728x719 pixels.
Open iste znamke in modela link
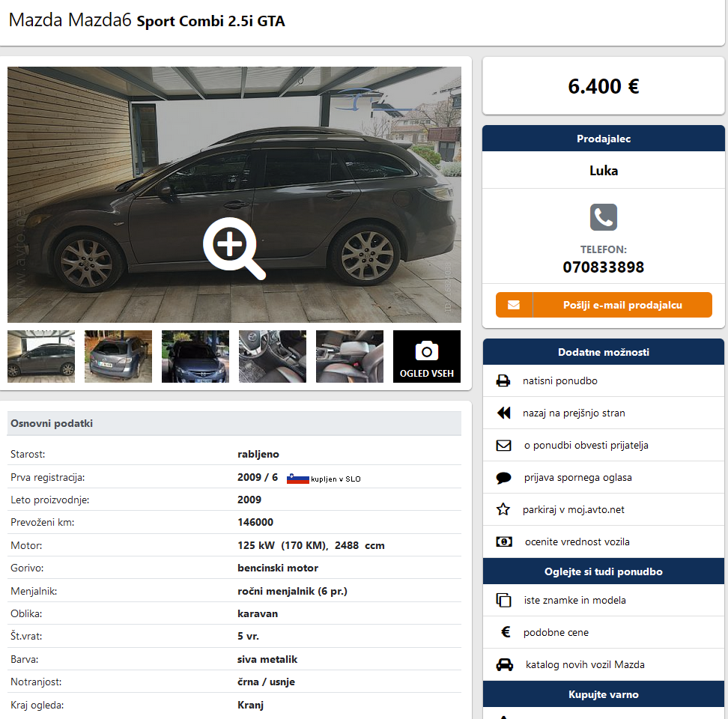click(x=574, y=600)
